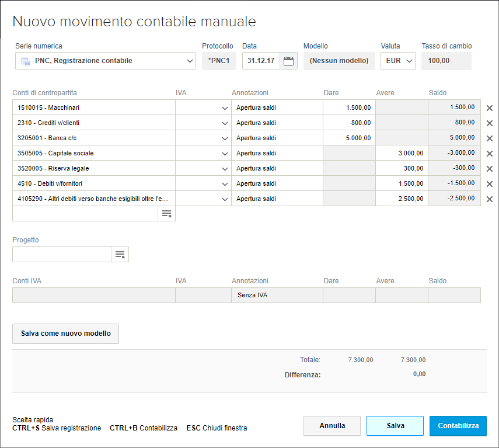Viewport: 499px width, 448px height.
Task: Delete the Capitale sociale row
Action: [x=490, y=154]
